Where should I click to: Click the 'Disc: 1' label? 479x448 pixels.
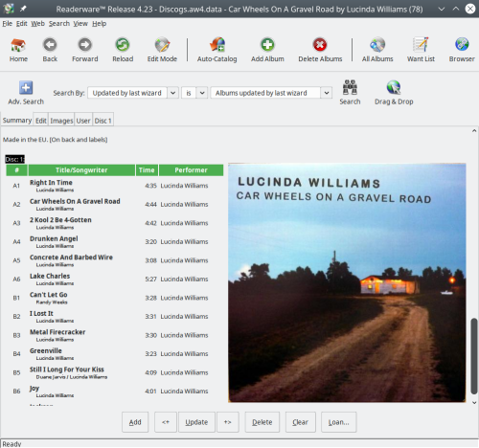click(14, 159)
